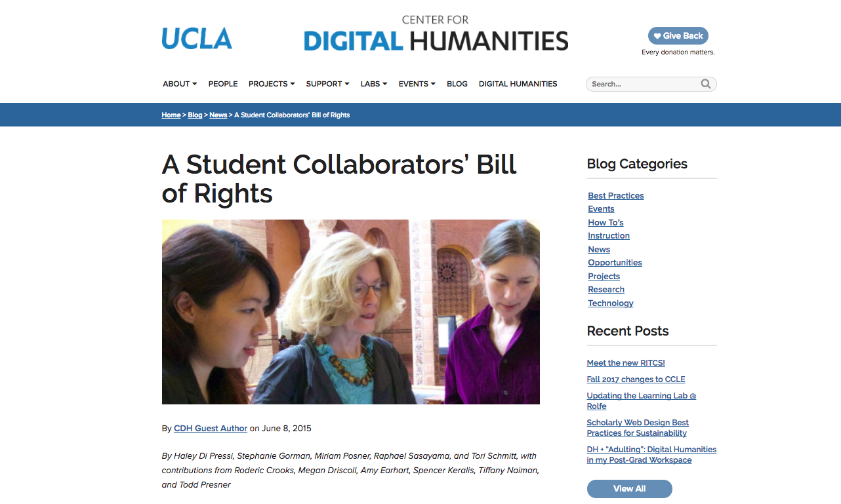Open the Projects category in sidebar
Viewport: 841px width, 504px height.
coord(604,277)
